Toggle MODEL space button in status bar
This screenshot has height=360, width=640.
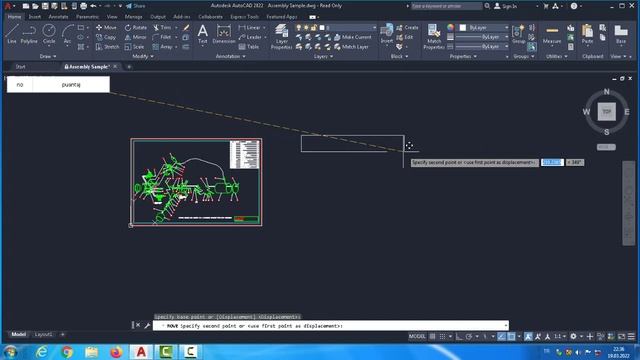[x=417, y=336]
